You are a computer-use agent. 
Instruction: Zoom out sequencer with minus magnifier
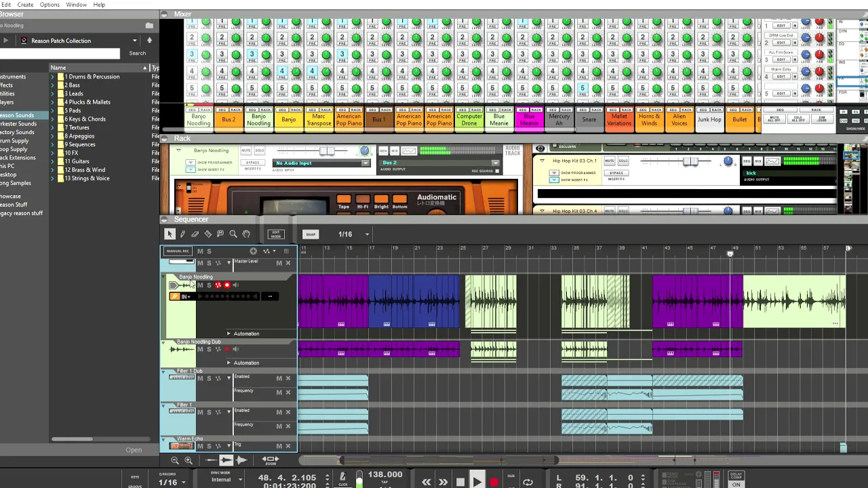(175, 460)
